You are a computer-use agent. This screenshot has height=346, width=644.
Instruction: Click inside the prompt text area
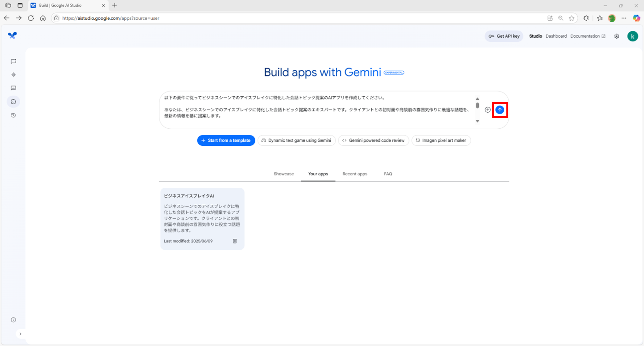click(x=317, y=110)
